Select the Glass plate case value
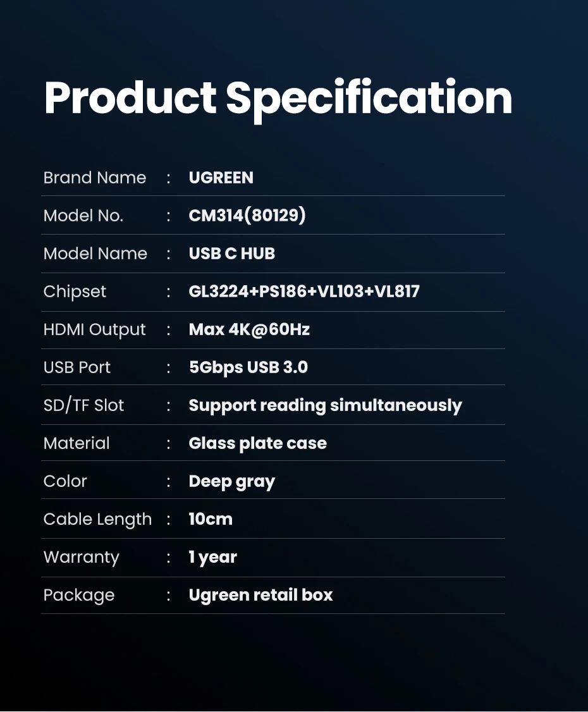 pyautogui.click(x=258, y=443)
